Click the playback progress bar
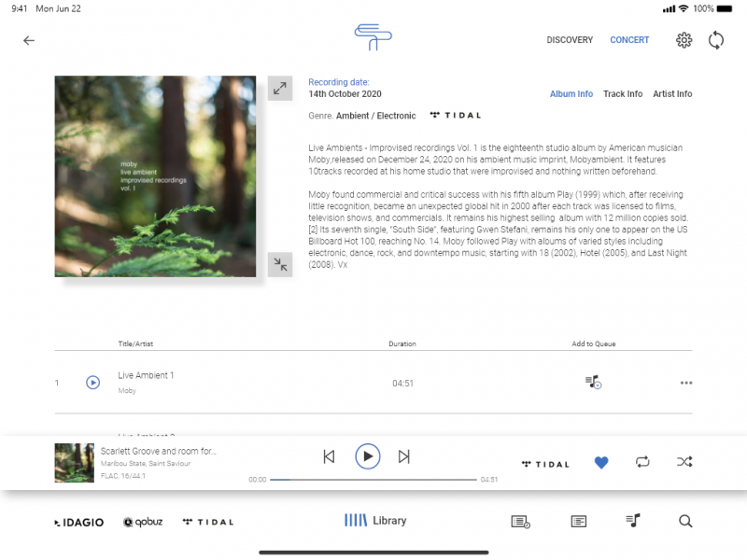The height and width of the screenshot is (560, 747). [x=373, y=480]
